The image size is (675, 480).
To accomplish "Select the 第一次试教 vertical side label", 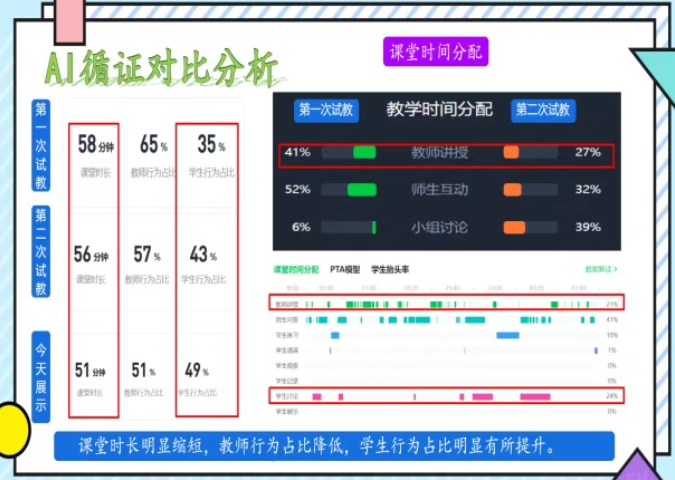I will (x=41, y=146).
